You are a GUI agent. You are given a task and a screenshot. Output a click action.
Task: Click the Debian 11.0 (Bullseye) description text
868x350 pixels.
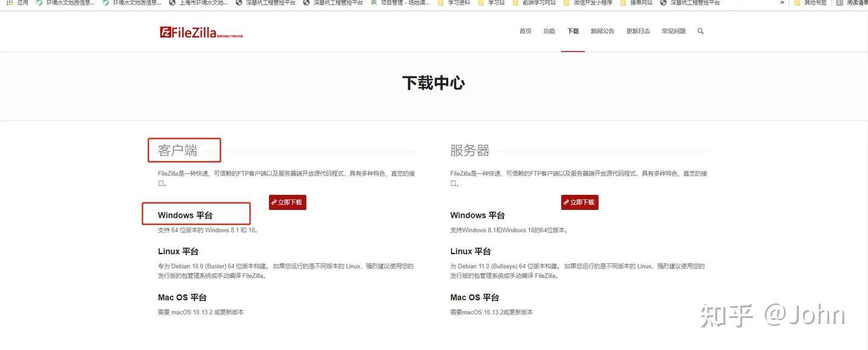[577, 271]
